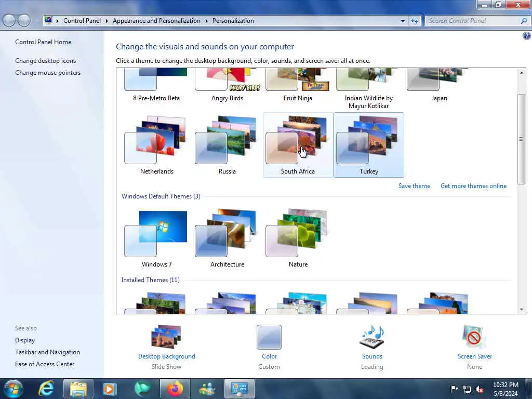This screenshot has width=532, height=399.
Task: Open Change mouse pointers
Action: pyautogui.click(x=48, y=73)
